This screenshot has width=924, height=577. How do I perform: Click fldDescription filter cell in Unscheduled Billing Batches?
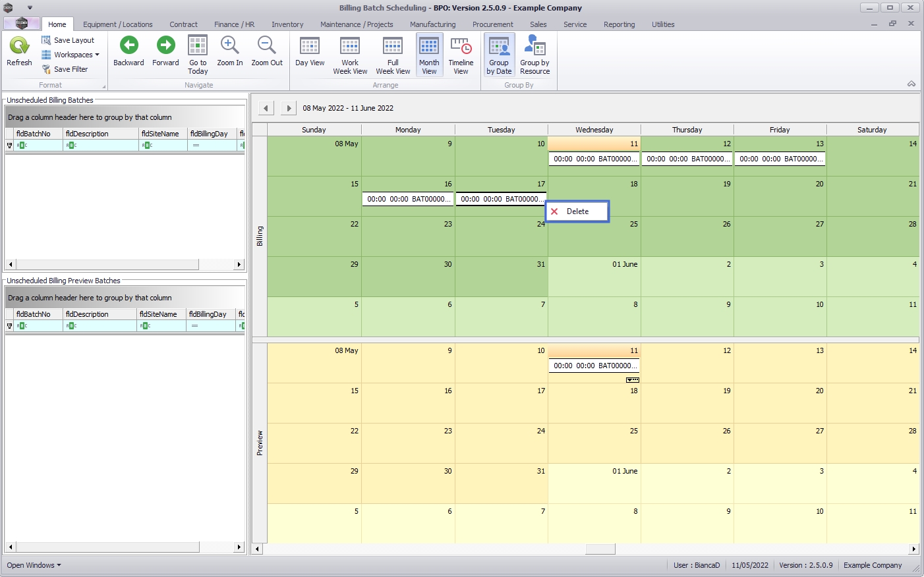point(101,145)
